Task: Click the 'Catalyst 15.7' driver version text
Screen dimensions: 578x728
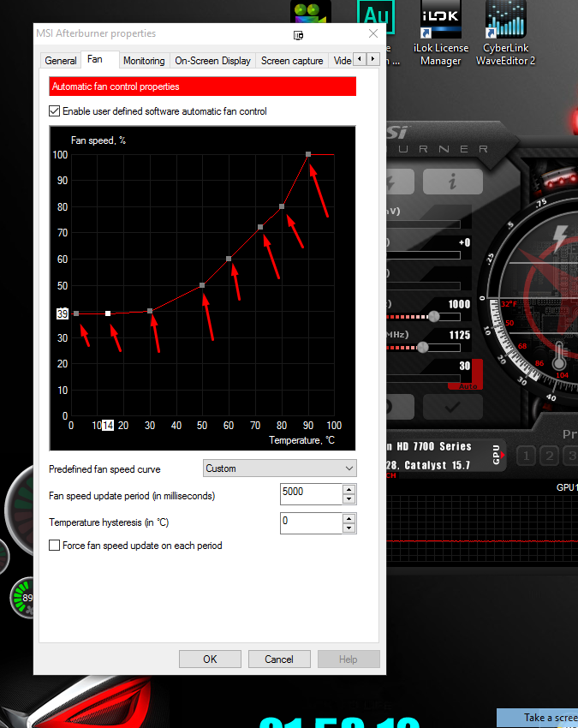Action: 438,465
